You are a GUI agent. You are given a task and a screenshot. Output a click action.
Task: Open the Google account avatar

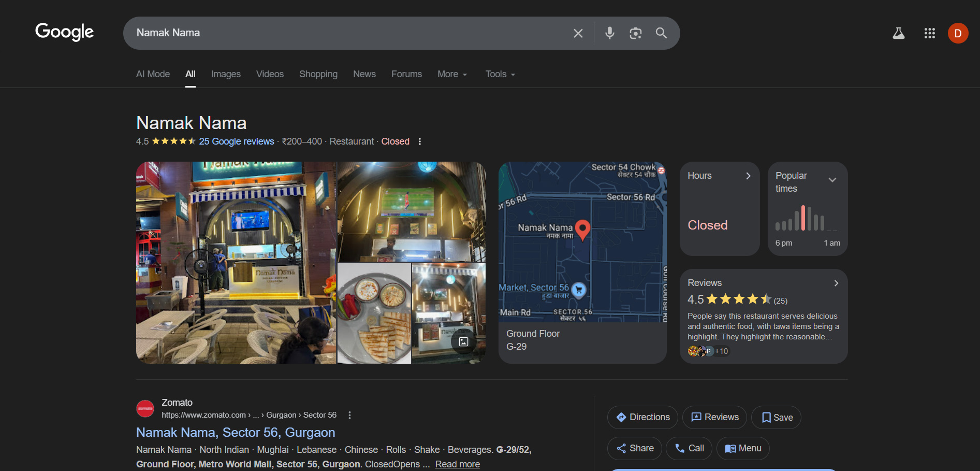click(x=958, y=33)
